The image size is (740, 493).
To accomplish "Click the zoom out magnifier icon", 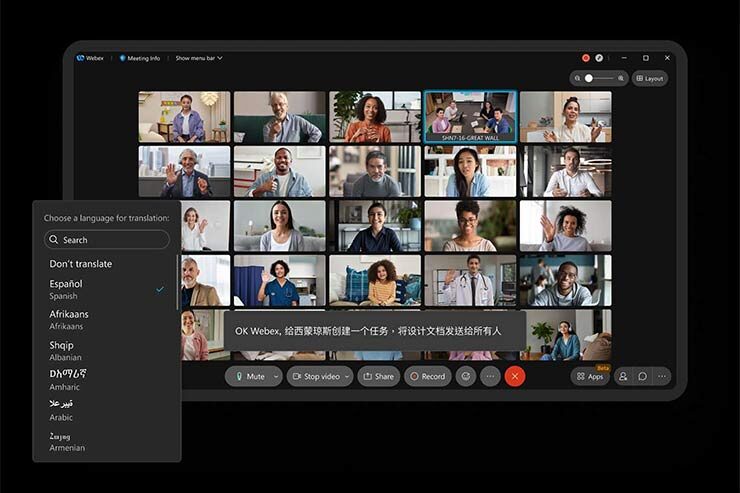I will 578,78.
